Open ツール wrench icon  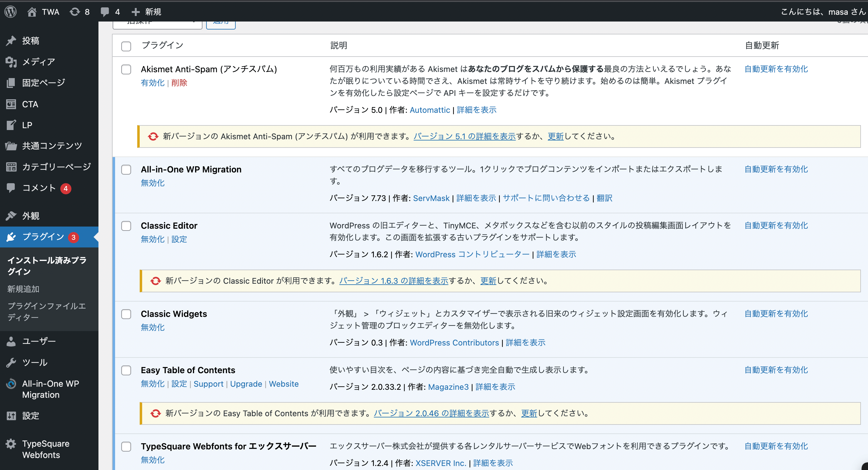pos(11,362)
